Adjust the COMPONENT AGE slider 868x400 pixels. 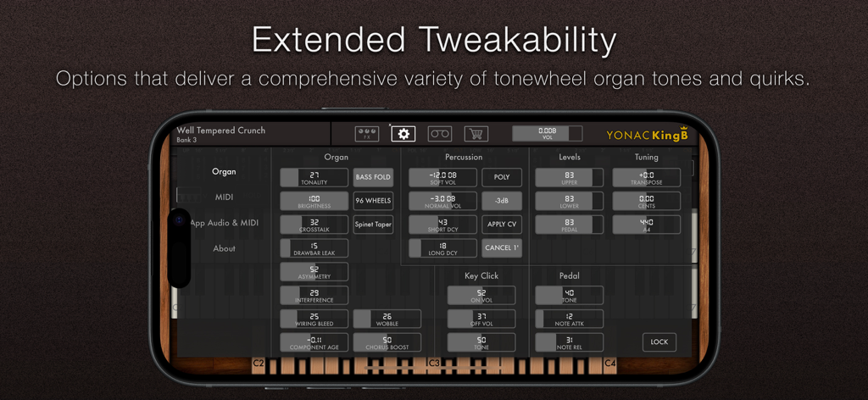(314, 342)
